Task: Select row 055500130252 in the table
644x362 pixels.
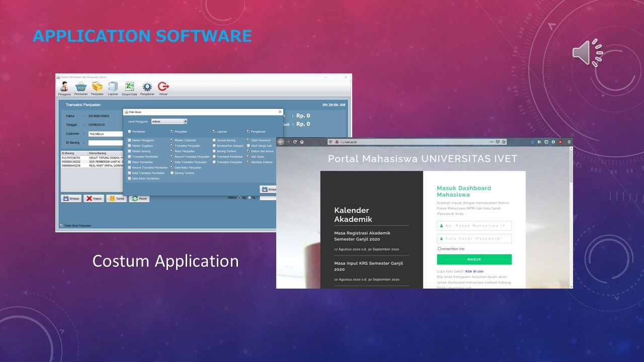Action: click(92, 161)
